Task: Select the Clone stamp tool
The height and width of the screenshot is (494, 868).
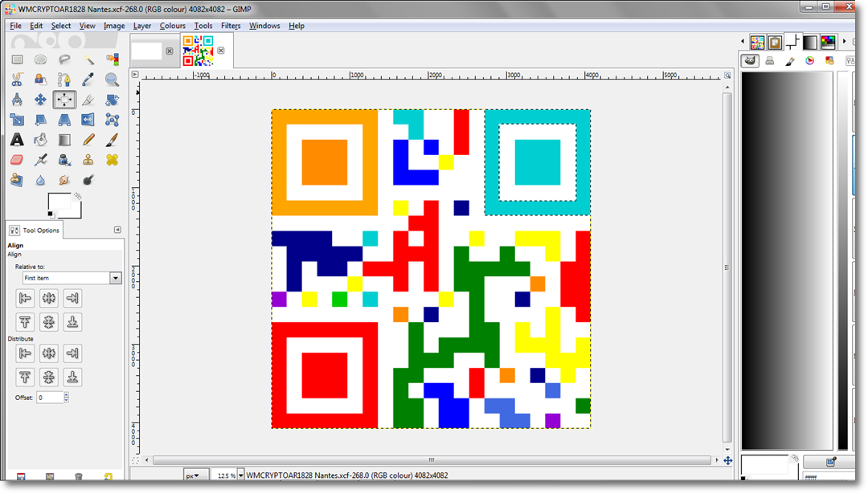Action: pyautogui.click(x=88, y=160)
